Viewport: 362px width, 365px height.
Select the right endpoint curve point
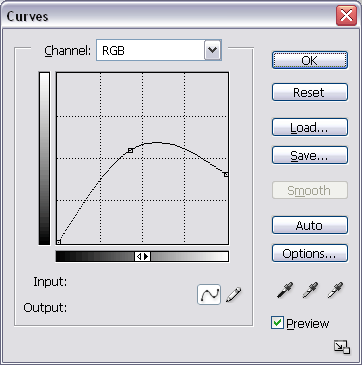226,174
